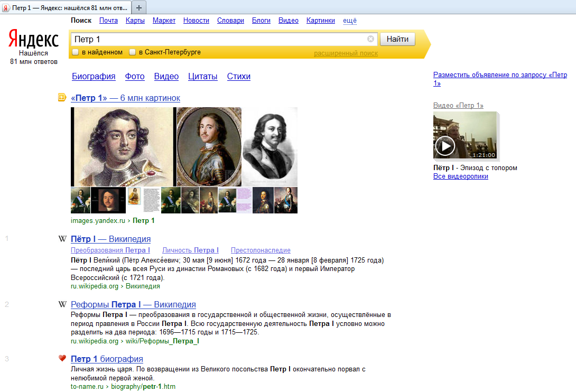
Task: Open the oval armored portrait thumbnail
Action: pyautogui.click(x=209, y=146)
